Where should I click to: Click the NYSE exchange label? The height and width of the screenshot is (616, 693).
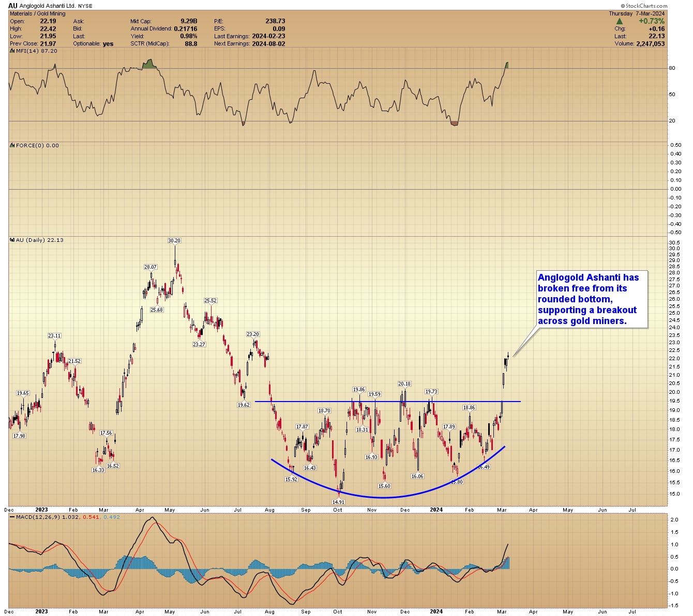[85, 6]
